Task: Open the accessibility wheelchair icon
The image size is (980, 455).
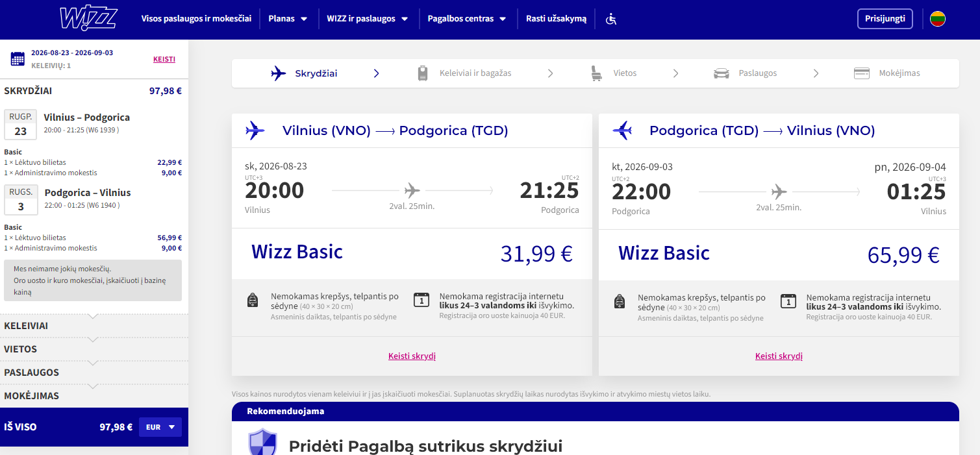Action: point(610,19)
